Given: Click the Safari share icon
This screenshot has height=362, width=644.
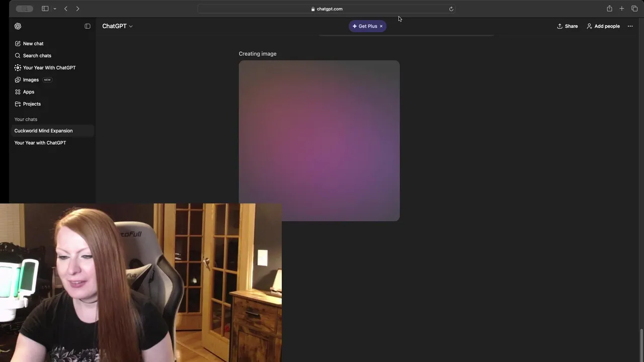Looking at the screenshot, I should click(609, 9).
